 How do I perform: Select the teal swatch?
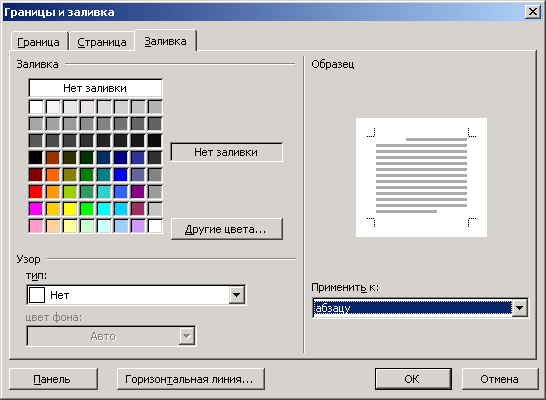104,175
